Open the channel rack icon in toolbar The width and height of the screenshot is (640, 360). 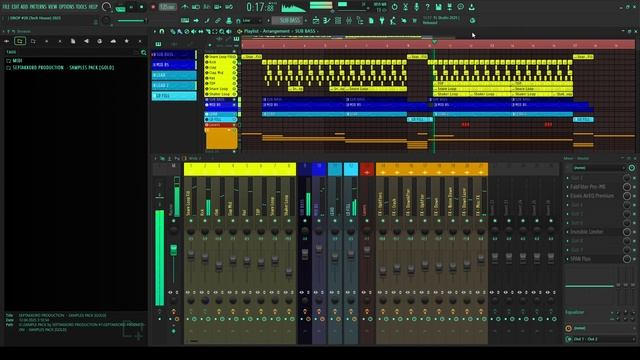coord(338,20)
